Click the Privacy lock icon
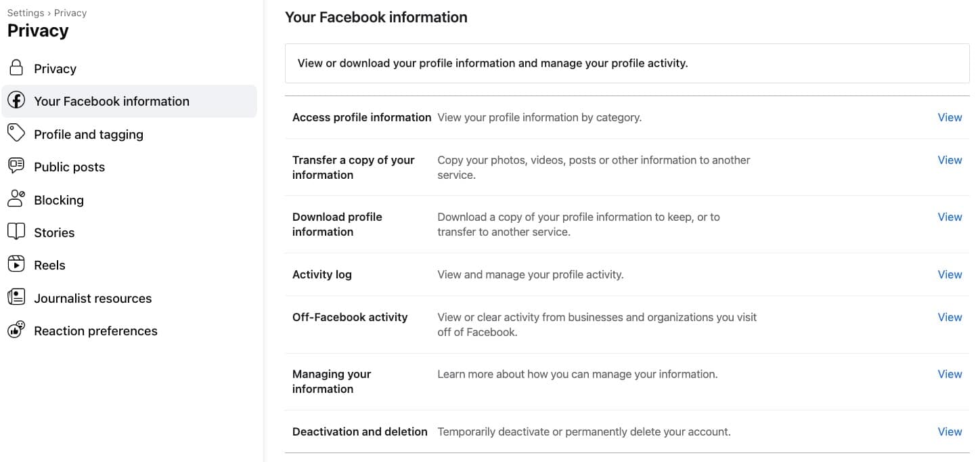The image size is (980, 462). [16, 68]
